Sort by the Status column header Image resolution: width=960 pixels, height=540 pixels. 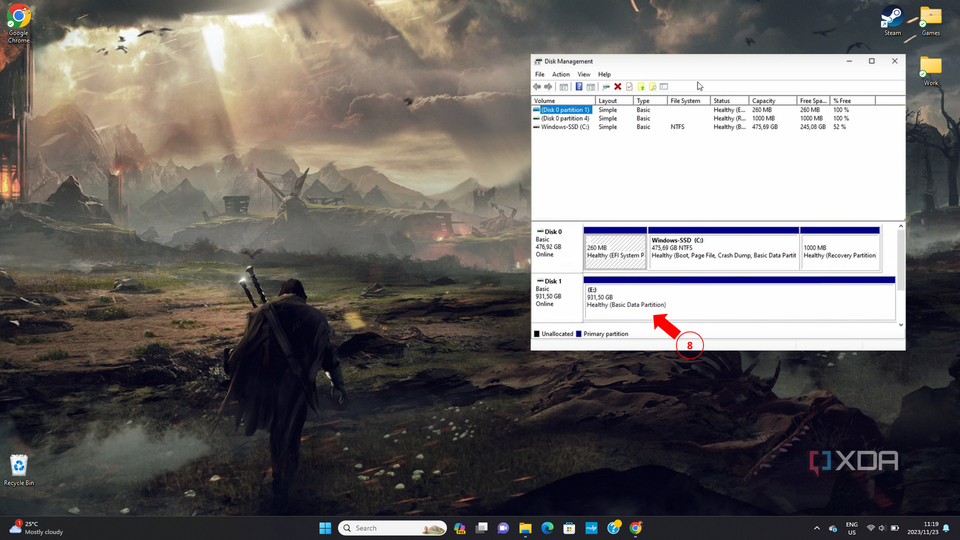[729, 100]
